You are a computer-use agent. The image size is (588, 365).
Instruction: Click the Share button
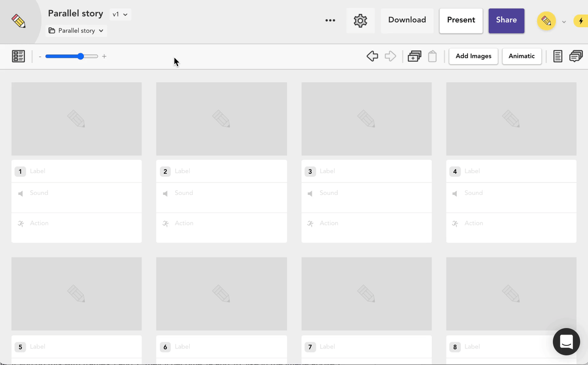(506, 21)
